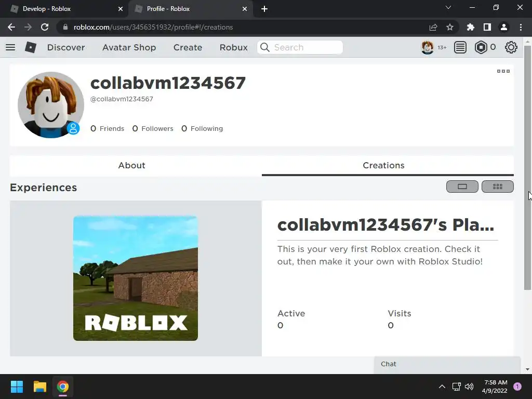
Task: Click the Roblox logo home icon
Action: pyautogui.click(x=31, y=47)
